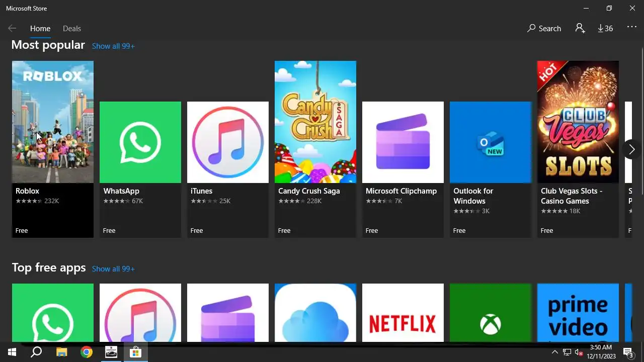Open the iTunes icon in Most popular

[x=228, y=142]
